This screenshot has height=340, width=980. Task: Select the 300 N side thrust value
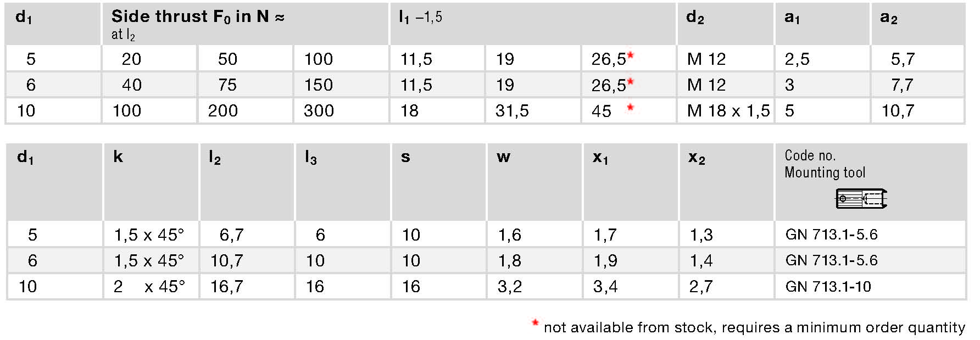pos(319,111)
